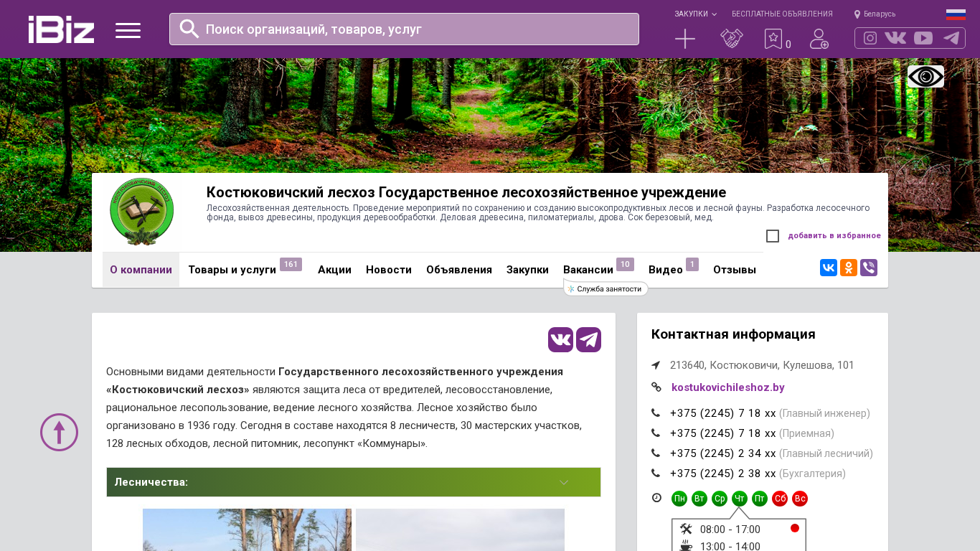Change region from Беларусь
Screen dimensions: 980x551
(875, 14)
